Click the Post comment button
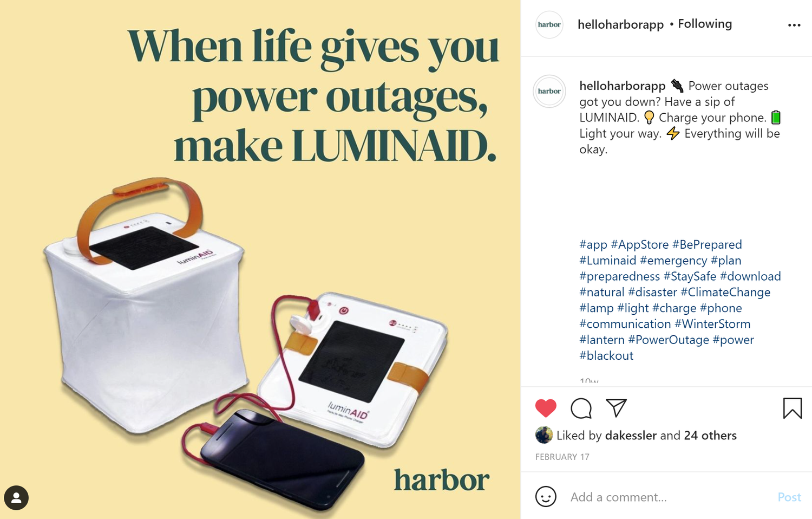This screenshot has width=812, height=519. pyautogui.click(x=789, y=497)
